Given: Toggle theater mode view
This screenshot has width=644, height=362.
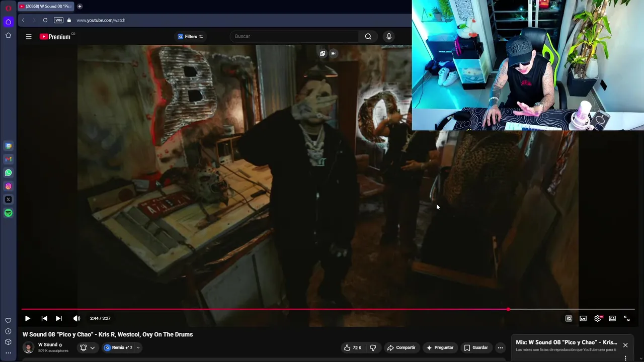Looking at the screenshot, I should pos(612,318).
